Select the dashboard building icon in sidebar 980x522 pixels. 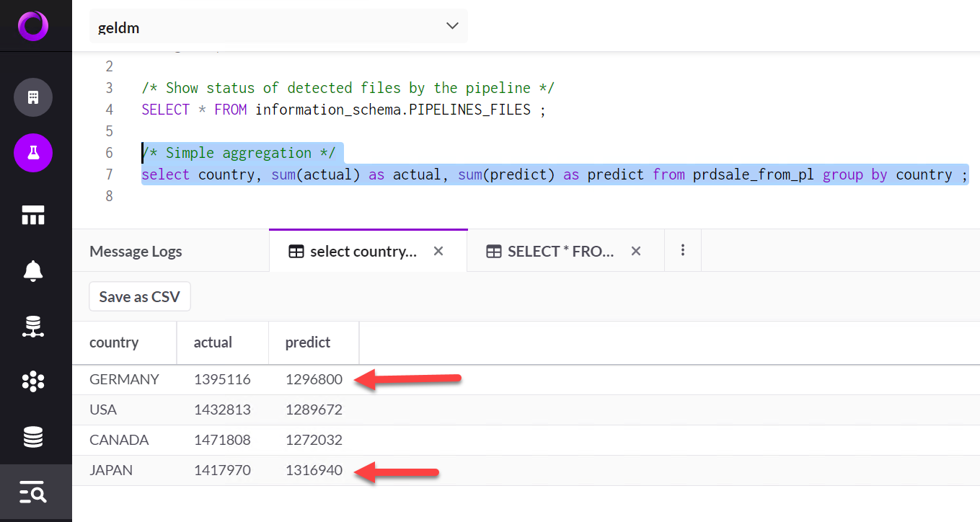pos(32,97)
